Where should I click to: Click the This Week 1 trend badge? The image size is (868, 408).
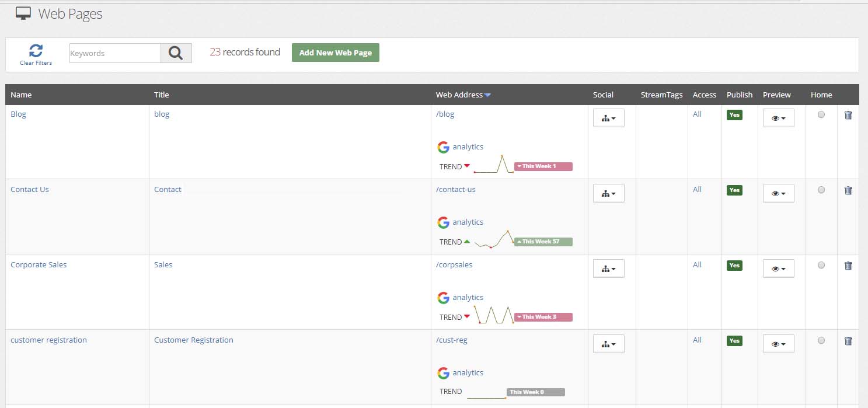coord(543,166)
